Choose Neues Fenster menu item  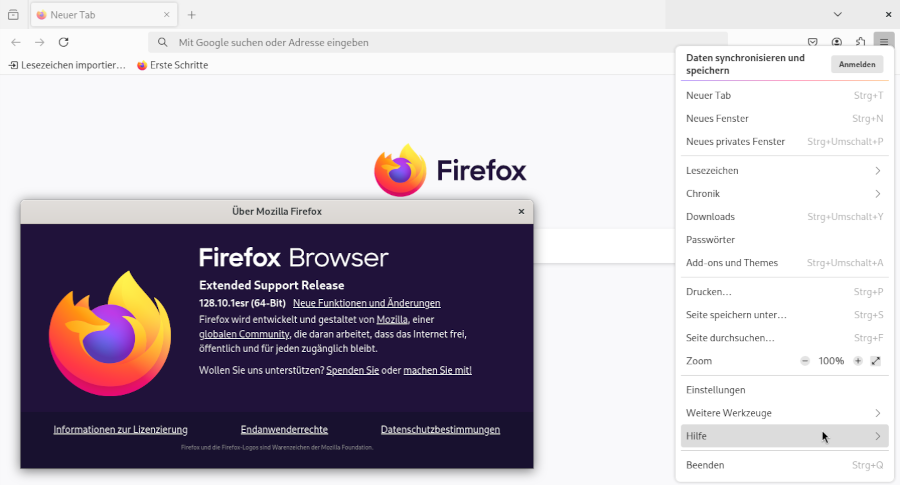click(x=785, y=118)
